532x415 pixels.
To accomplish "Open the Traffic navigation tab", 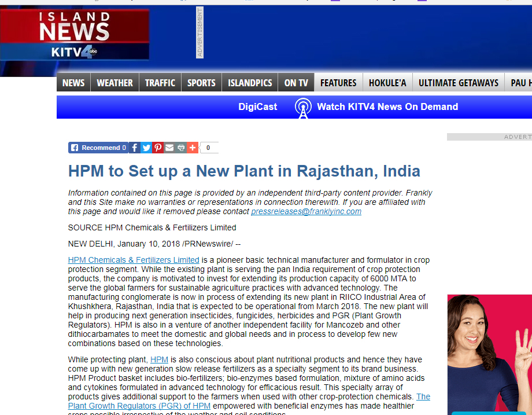I will click(160, 83).
